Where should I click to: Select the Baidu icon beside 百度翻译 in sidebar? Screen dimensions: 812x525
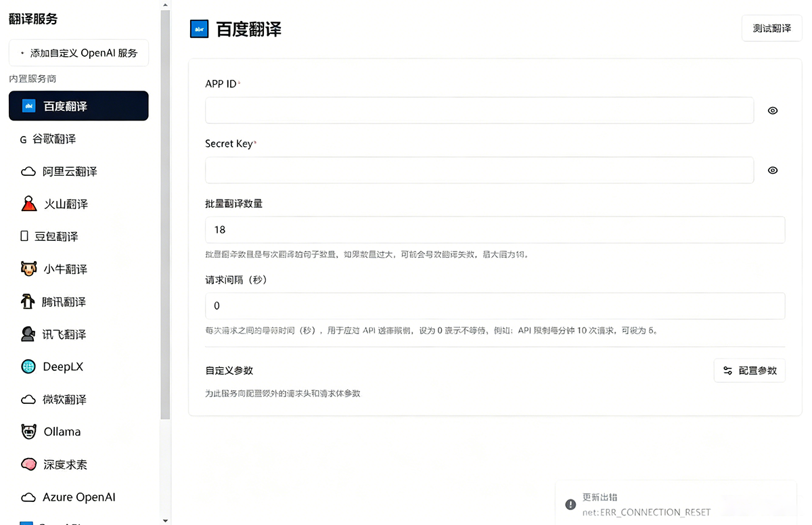click(x=28, y=106)
